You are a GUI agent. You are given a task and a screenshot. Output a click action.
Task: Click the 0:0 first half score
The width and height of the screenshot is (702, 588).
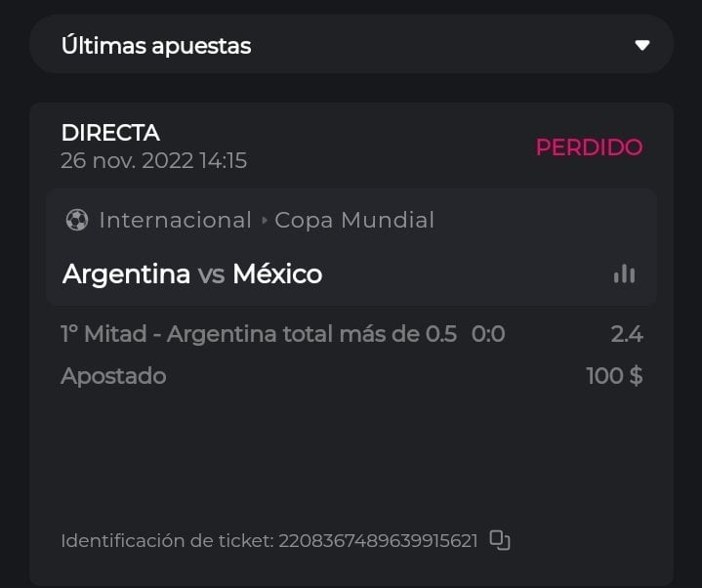[488, 334]
